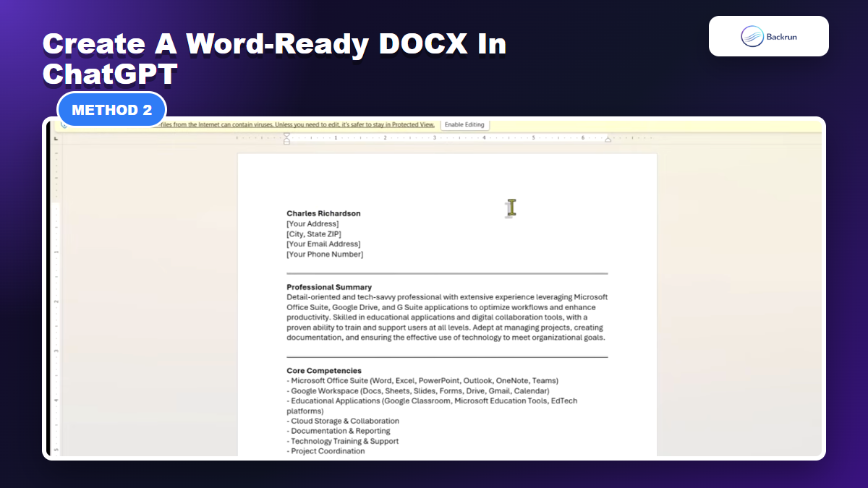Open the Protected View warning message link
Image resolution: width=868 pixels, height=488 pixels.
pos(297,124)
